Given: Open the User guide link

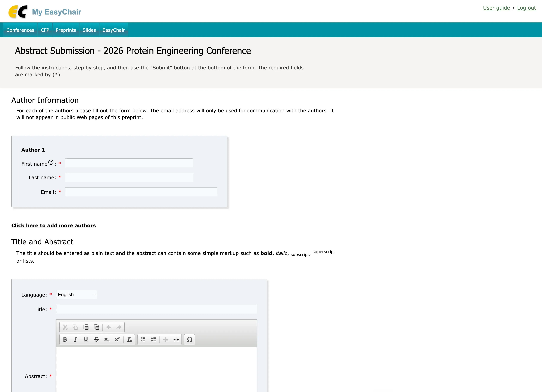Looking at the screenshot, I should tap(496, 8).
